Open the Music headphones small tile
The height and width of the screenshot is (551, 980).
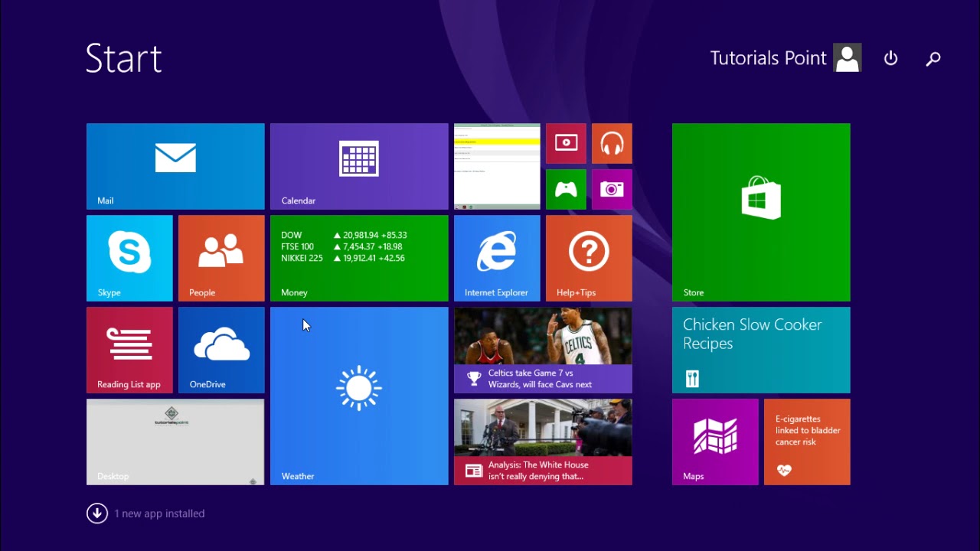(612, 143)
